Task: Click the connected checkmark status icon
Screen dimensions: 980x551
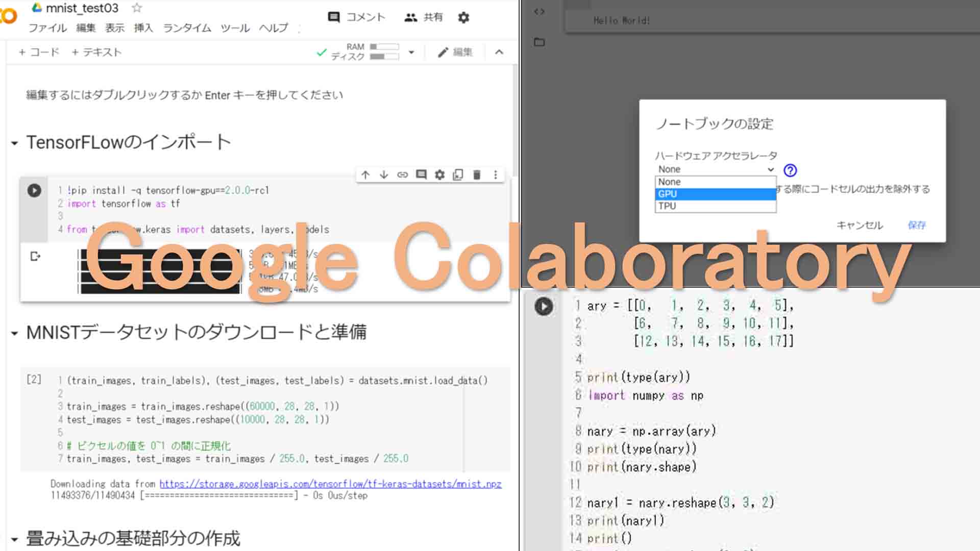Action: 322,52
